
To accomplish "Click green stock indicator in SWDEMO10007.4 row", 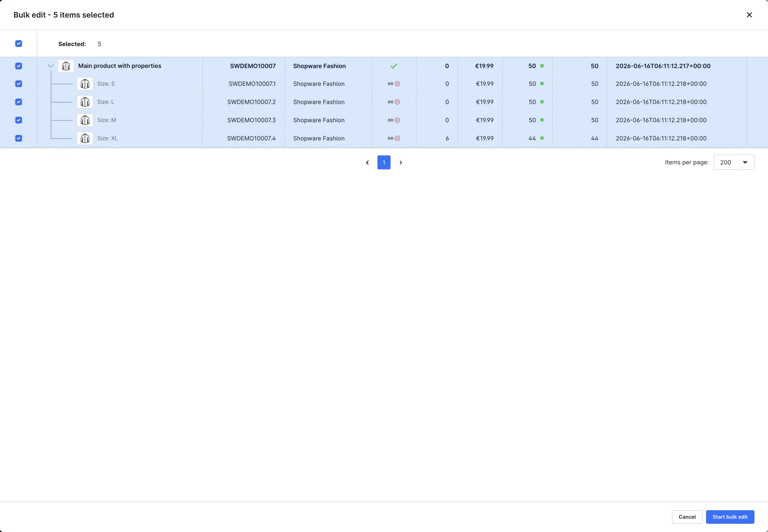I will click(542, 138).
